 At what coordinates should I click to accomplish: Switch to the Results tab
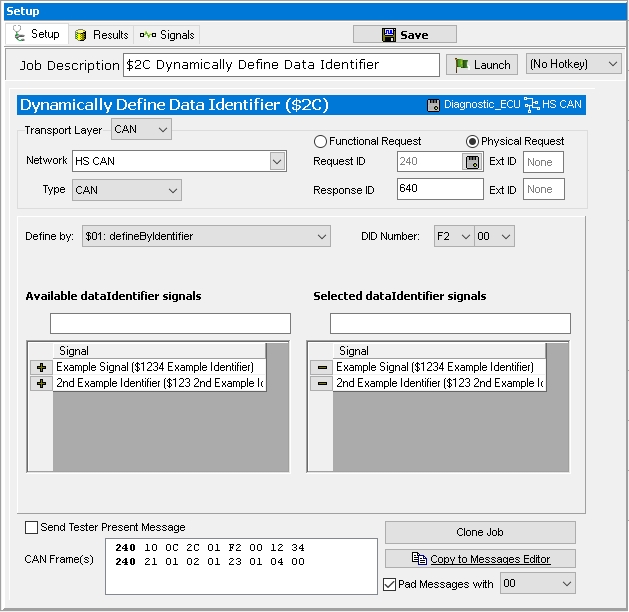click(101, 34)
